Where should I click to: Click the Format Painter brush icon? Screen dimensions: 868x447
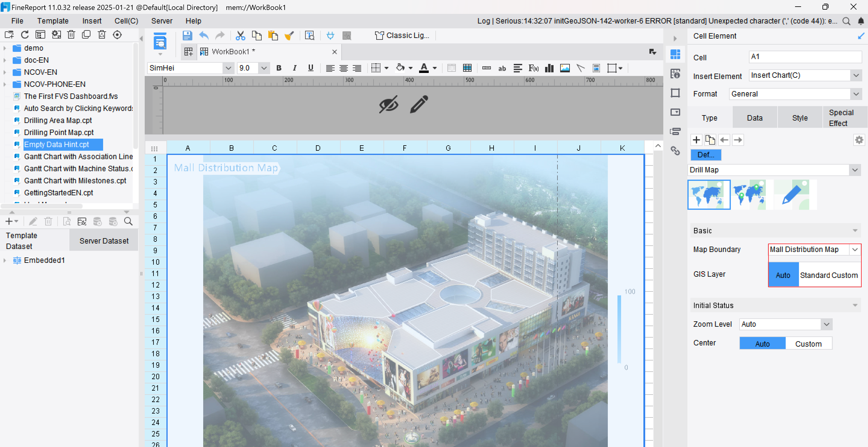pos(289,35)
